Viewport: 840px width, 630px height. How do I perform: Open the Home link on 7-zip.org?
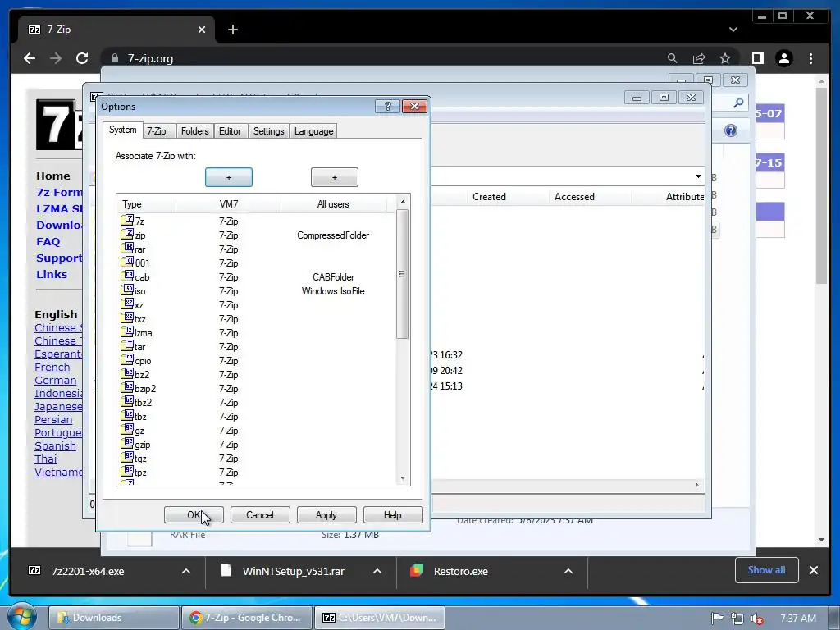click(53, 176)
